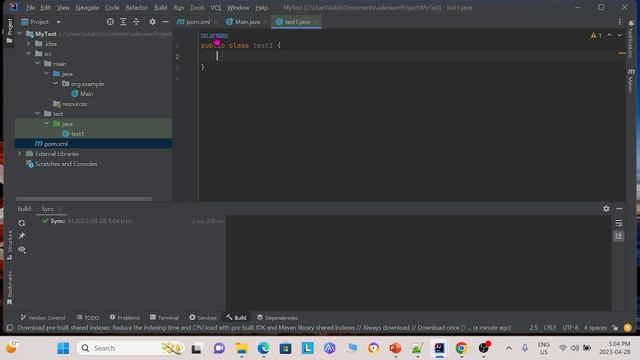
Task: Open the editor tabs more options menu
Action: pos(619,22)
